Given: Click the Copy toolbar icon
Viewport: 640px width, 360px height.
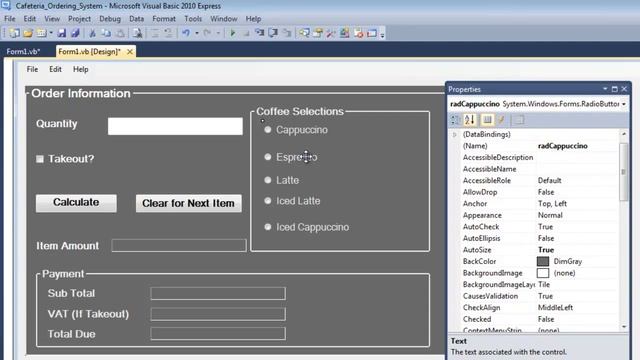Looking at the screenshot, I should click(106, 33).
